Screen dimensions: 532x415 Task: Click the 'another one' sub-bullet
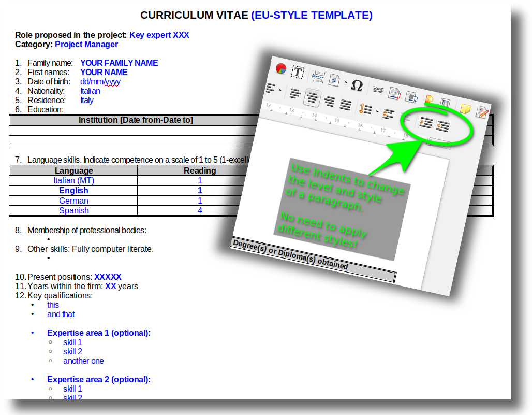tap(83, 361)
